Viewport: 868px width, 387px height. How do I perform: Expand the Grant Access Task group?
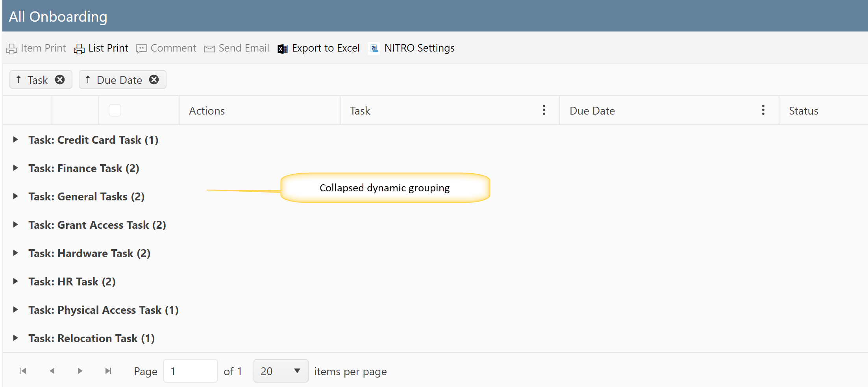coord(15,224)
